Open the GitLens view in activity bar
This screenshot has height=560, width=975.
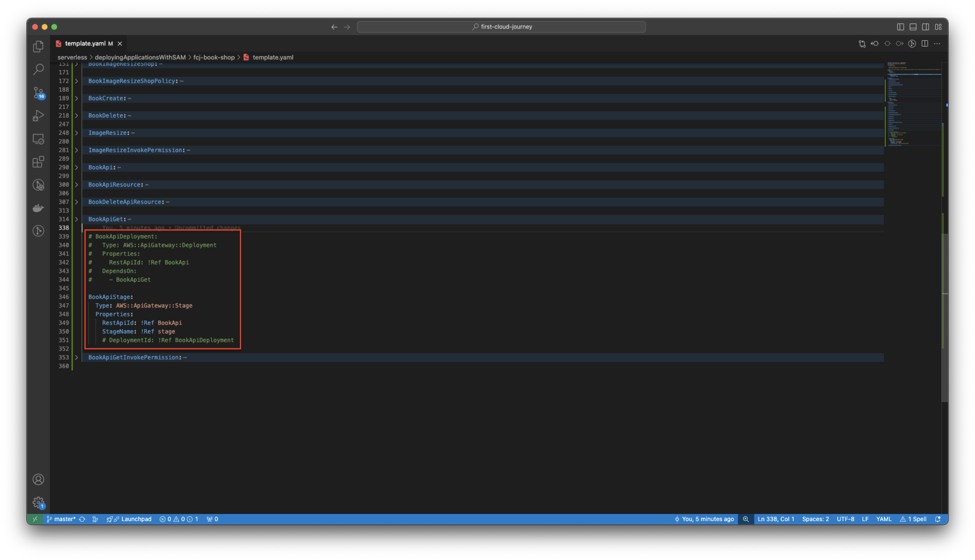38,231
